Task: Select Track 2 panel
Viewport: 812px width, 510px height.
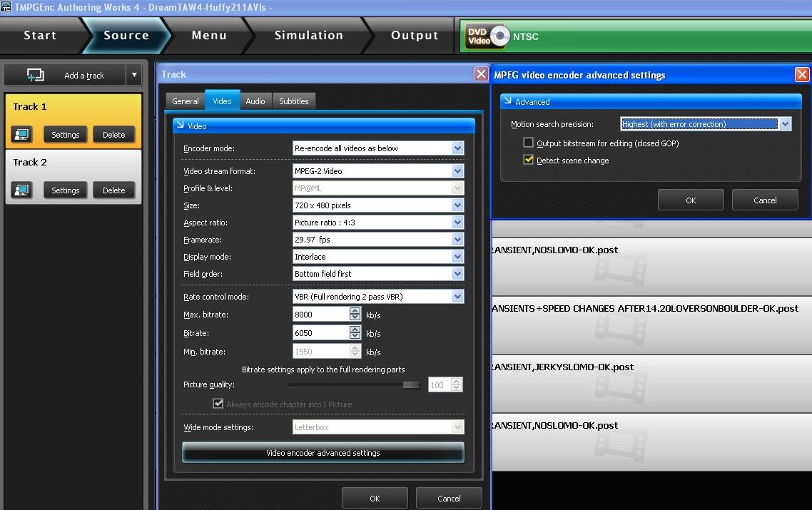Action: (x=73, y=177)
